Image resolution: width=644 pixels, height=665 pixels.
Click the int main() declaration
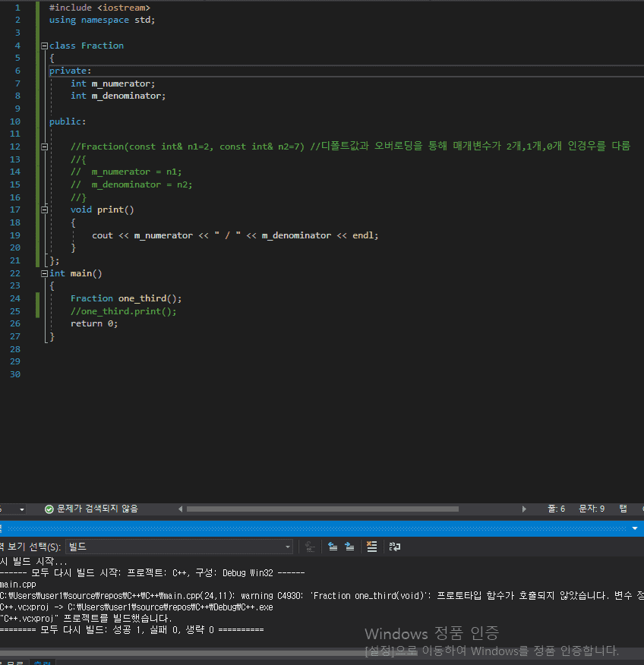[75, 273]
